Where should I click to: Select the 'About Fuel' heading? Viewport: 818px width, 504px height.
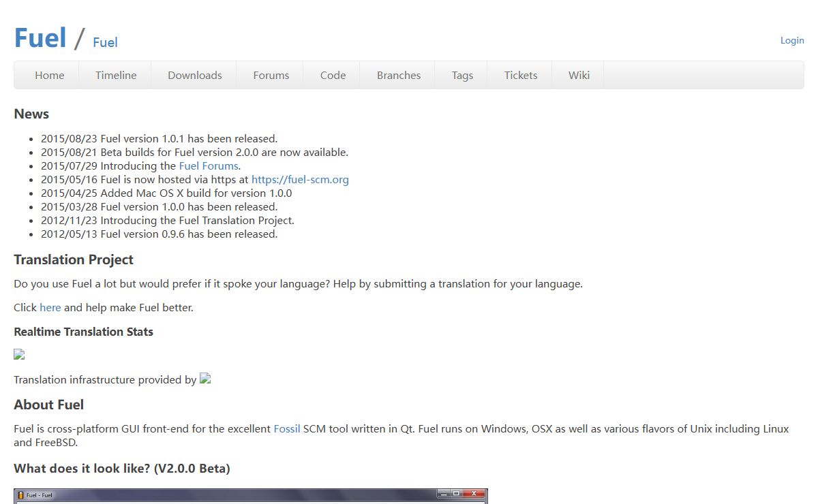(x=48, y=405)
